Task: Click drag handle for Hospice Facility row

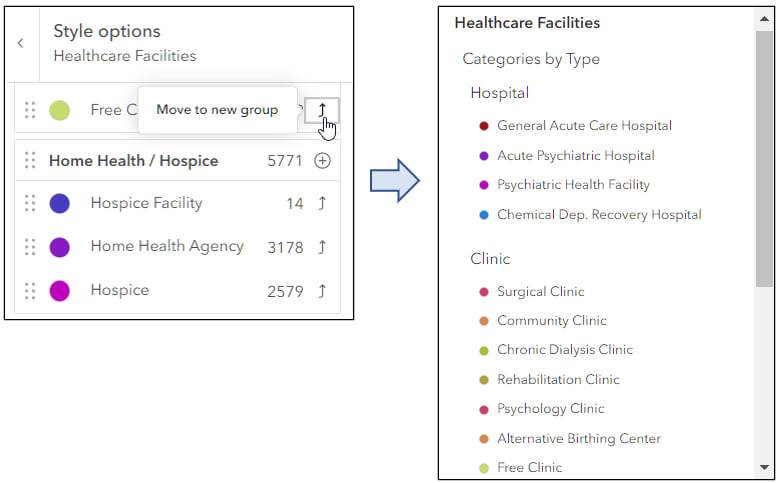Action: (30, 204)
